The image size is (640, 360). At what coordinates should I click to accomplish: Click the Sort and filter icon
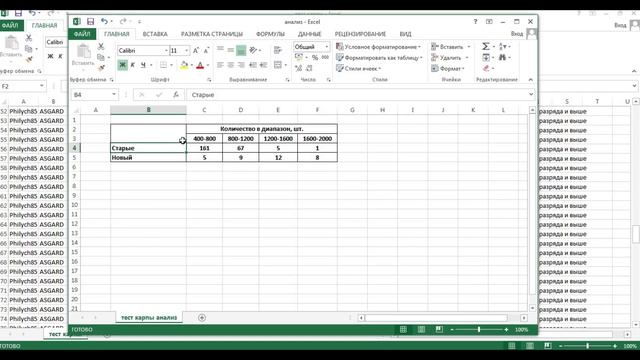tap(502, 47)
